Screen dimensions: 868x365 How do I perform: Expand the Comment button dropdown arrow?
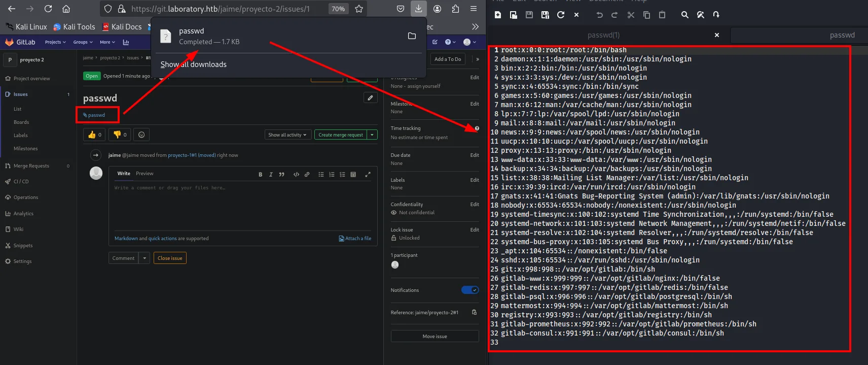click(144, 258)
